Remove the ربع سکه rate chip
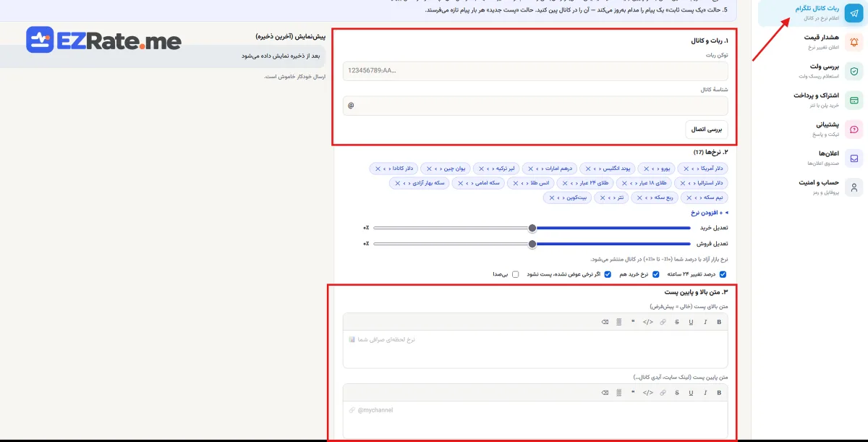This screenshot has height=442, width=868. [639, 197]
